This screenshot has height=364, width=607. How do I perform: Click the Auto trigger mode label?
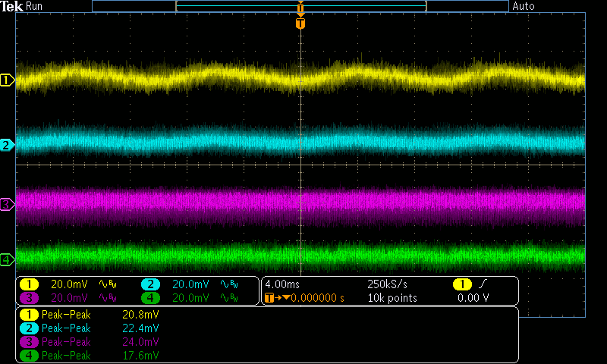[x=524, y=6]
